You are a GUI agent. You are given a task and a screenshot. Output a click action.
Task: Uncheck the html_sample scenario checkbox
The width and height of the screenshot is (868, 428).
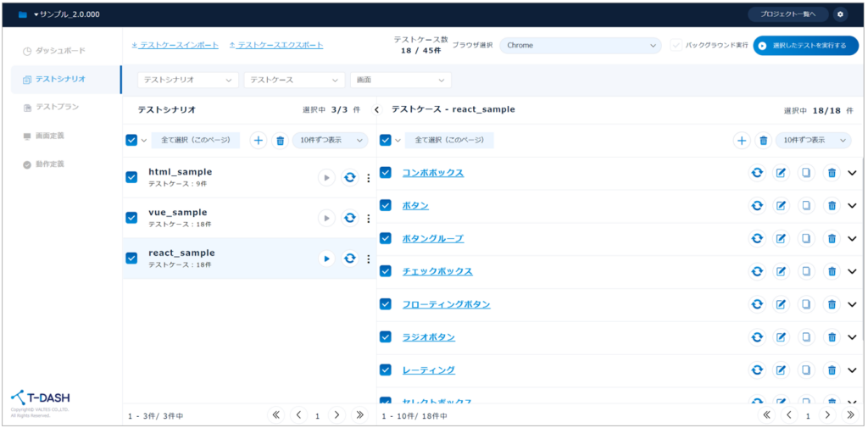pos(131,177)
